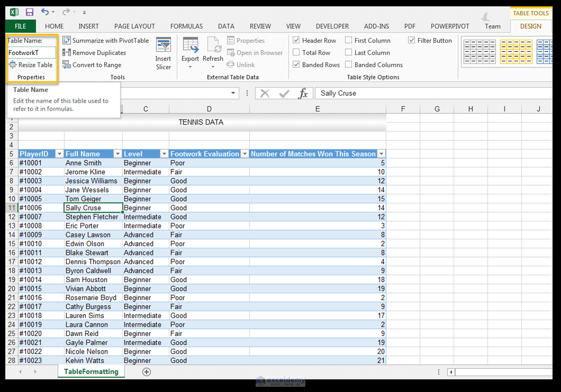This screenshot has height=392, width=561.
Task: Enable the Total Row option
Action: tap(296, 52)
